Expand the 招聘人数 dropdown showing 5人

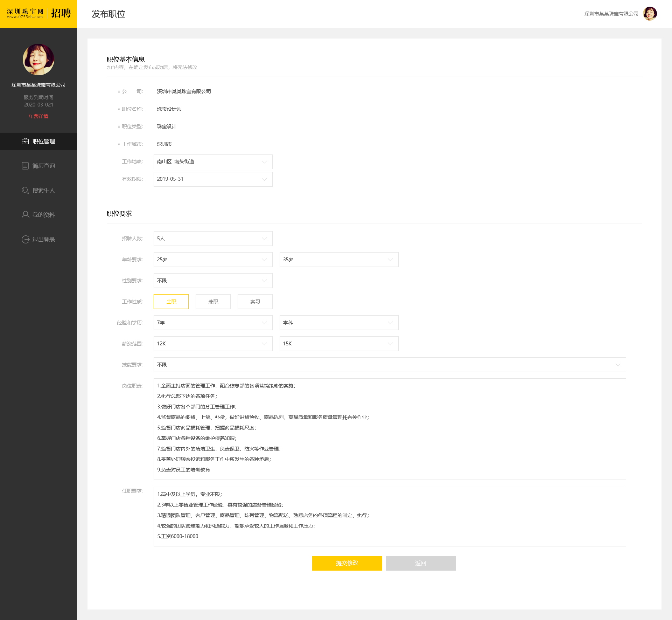point(213,239)
